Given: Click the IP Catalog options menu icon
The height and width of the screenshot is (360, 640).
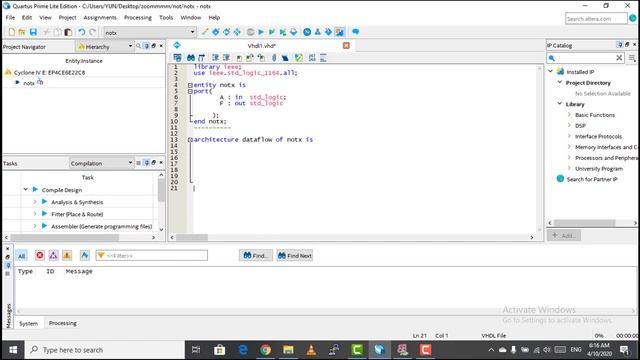Looking at the screenshot, I should pos(632,58).
